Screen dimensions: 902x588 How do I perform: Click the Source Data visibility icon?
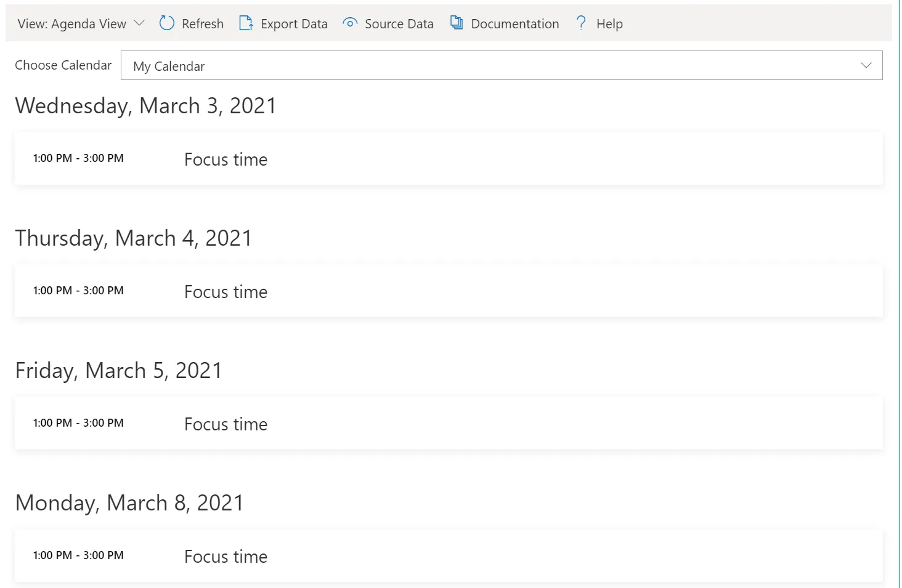tap(349, 23)
